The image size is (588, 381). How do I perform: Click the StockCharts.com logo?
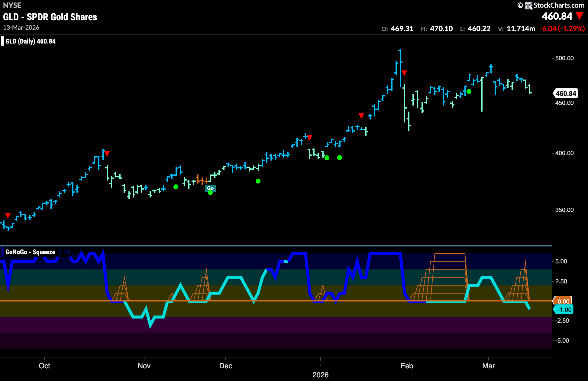point(554,5)
